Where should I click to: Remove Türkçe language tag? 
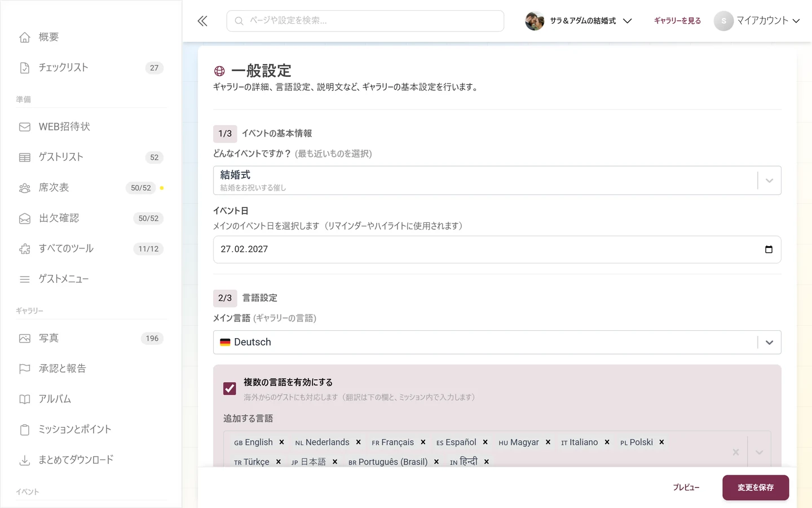(x=278, y=462)
